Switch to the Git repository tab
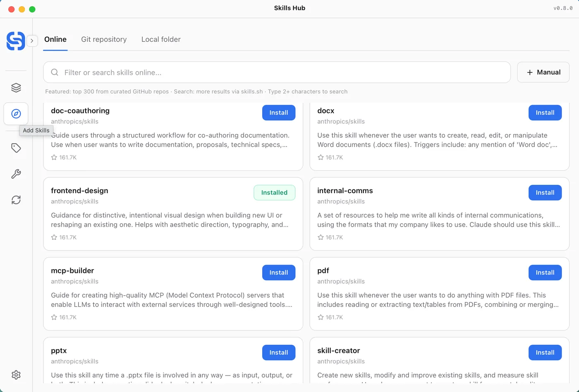This screenshot has width=579, height=392. pyautogui.click(x=104, y=39)
